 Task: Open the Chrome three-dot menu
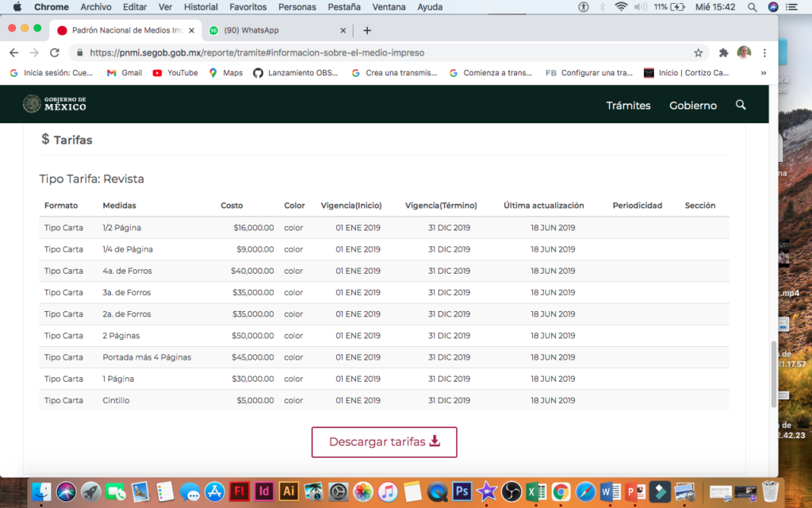[764, 53]
